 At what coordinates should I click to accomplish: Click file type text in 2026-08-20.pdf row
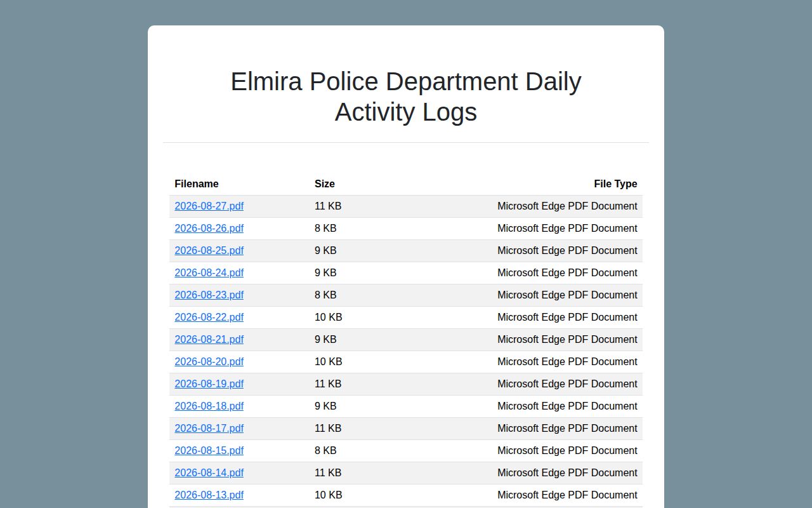tap(567, 362)
